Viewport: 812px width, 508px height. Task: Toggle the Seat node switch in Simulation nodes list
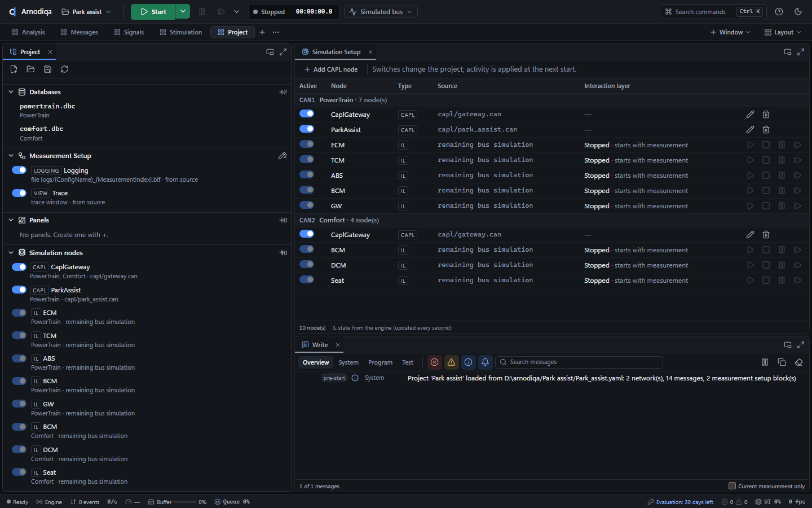19,472
